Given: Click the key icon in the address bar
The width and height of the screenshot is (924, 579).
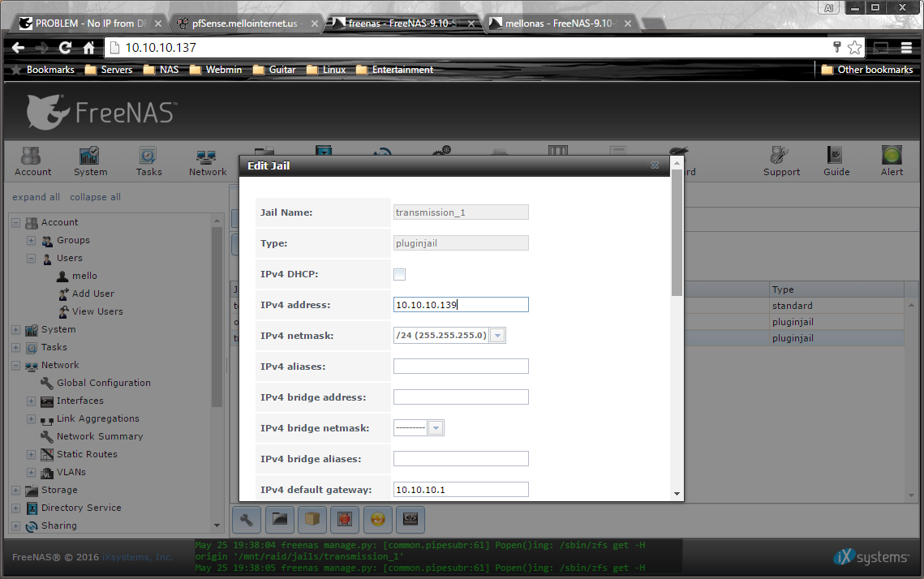Looking at the screenshot, I should 836,47.
